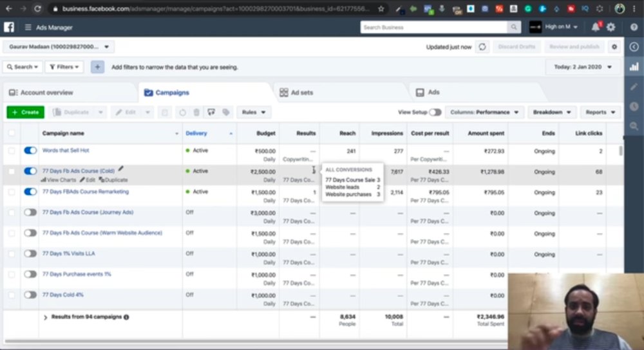Image resolution: width=644 pixels, height=350 pixels.
Task: Open the Search dropdown
Action: [x=23, y=67]
